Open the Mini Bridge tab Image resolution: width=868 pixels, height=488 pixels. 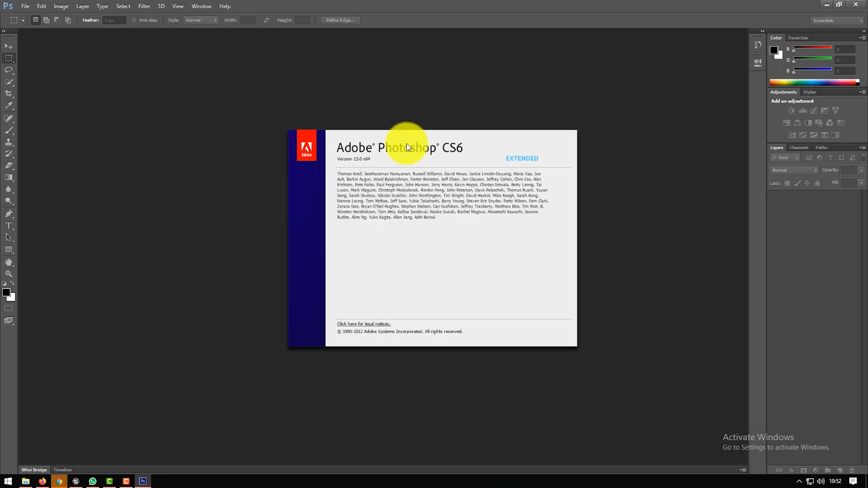click(x=34, y=470)
